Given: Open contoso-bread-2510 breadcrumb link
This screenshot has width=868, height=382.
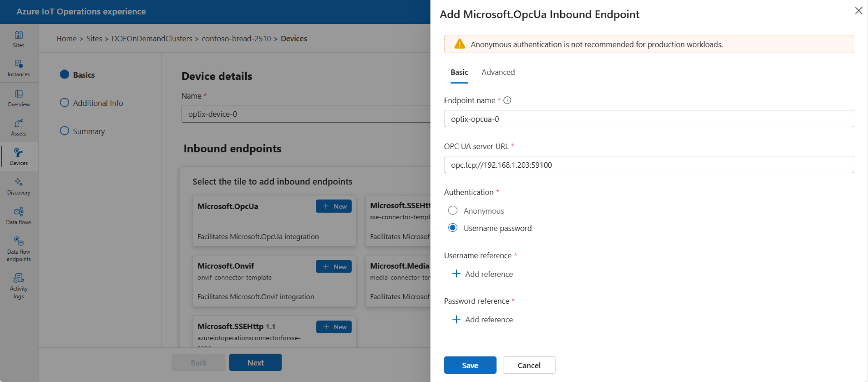Looking at the screenshot, I should point(236,39).
